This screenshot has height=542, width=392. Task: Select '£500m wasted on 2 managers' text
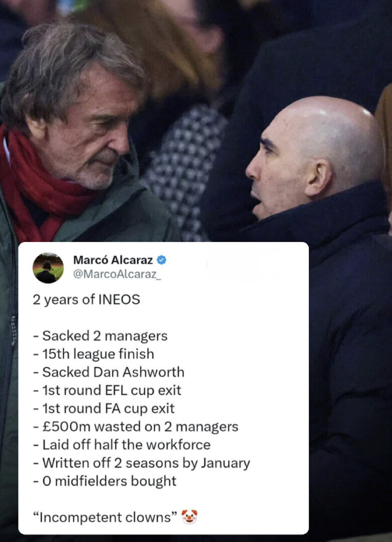point(136,426)
